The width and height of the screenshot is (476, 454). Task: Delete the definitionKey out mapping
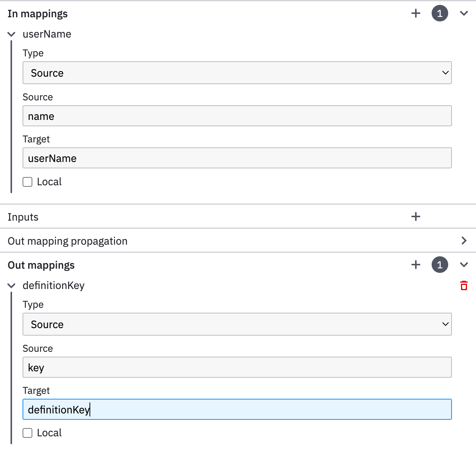(464, 286)
